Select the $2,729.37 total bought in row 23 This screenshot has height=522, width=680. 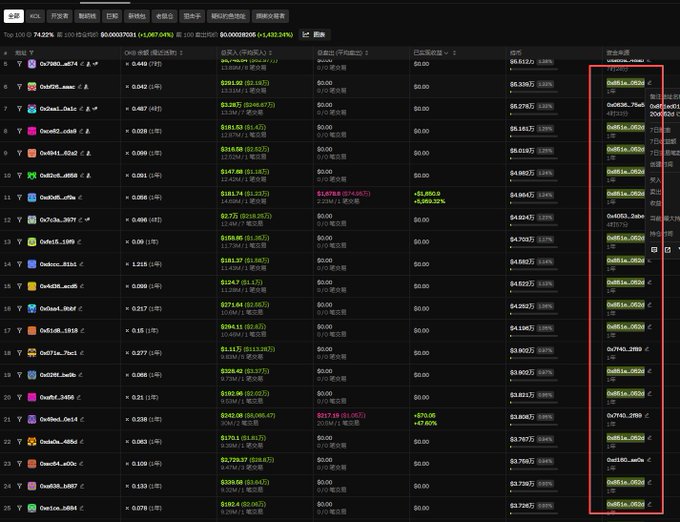coord(234,460)
